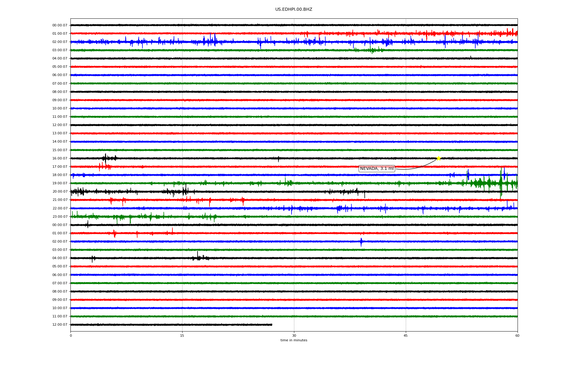Screen dimensions: 588x368
Task: Click the 08:00:07 label near top
Action: tap(60, 92)
